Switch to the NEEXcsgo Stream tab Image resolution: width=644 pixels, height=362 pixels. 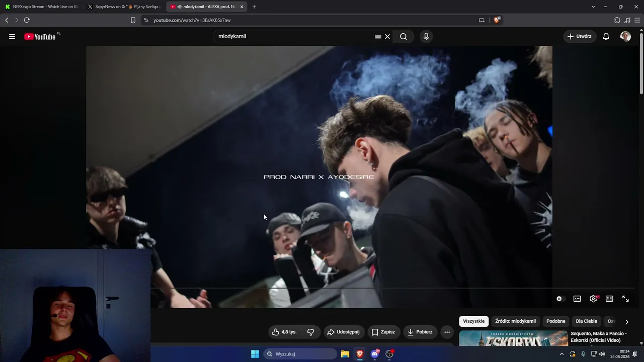click(x=41, y=7)
